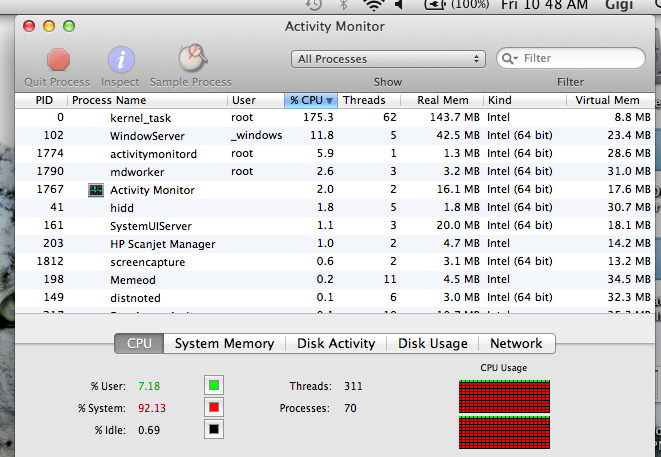Sort by the User column header
The width and height of the screenshot is (661, 457).
click(256, 100)
